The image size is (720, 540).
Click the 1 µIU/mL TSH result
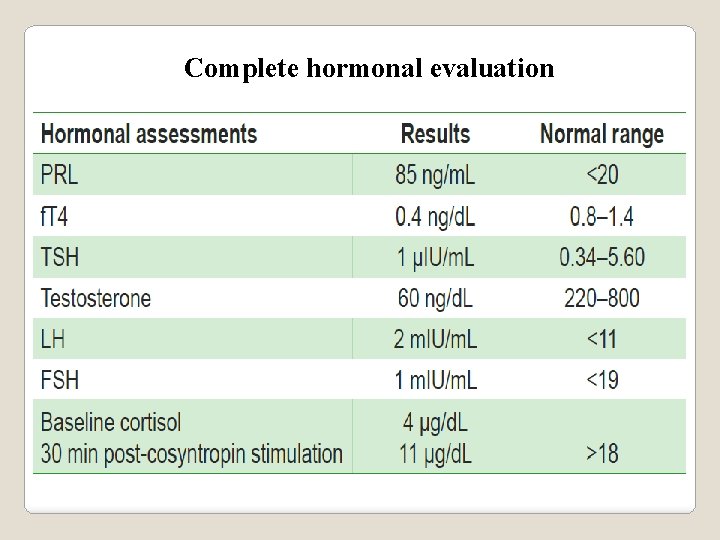pyautogui.click(x=435, y=258)
